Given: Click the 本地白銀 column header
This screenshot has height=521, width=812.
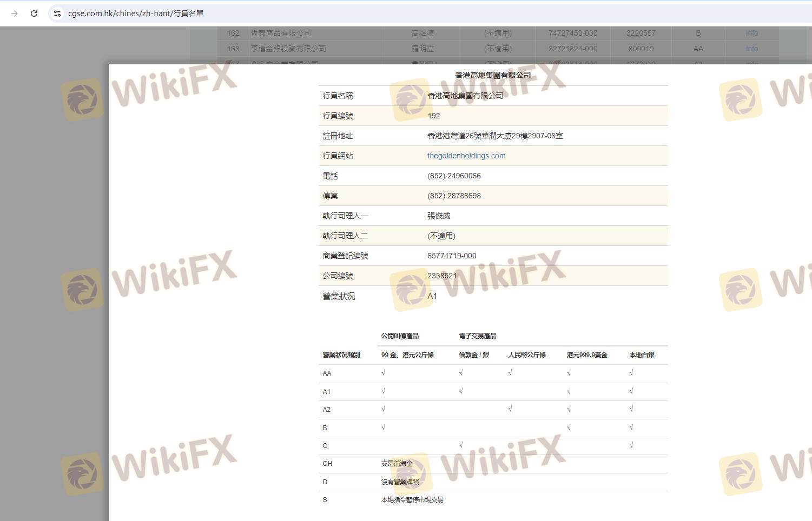Looking at the screenshot, I should [x=642, y=355].
